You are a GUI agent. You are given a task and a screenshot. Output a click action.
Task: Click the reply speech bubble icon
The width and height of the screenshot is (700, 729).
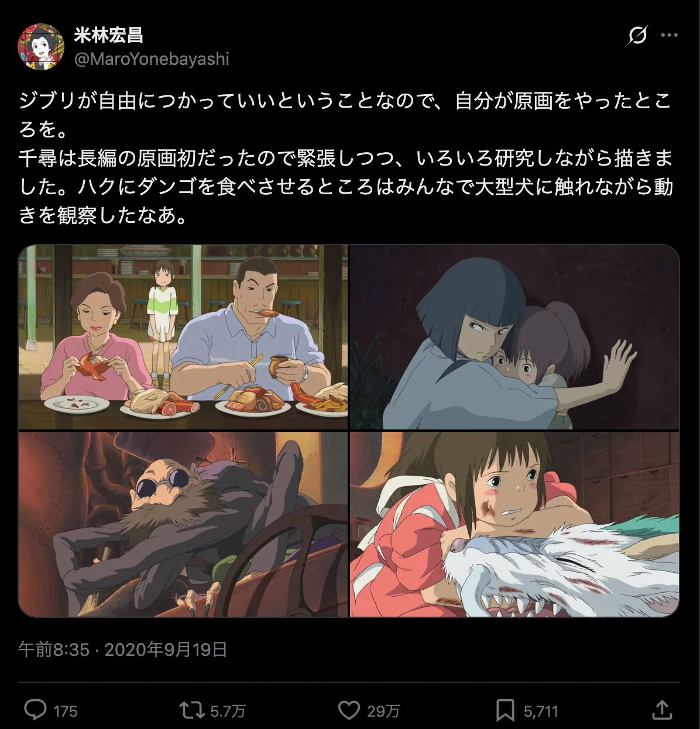pyautogui.click(x=35, y=710)
